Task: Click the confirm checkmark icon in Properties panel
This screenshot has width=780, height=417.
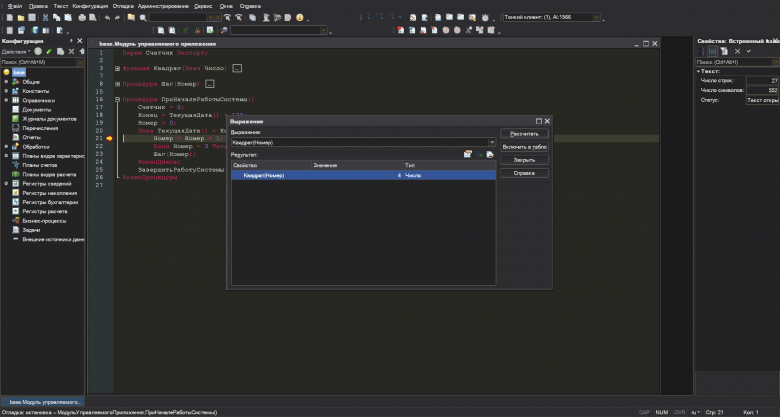Action: (x=749, y=51)
